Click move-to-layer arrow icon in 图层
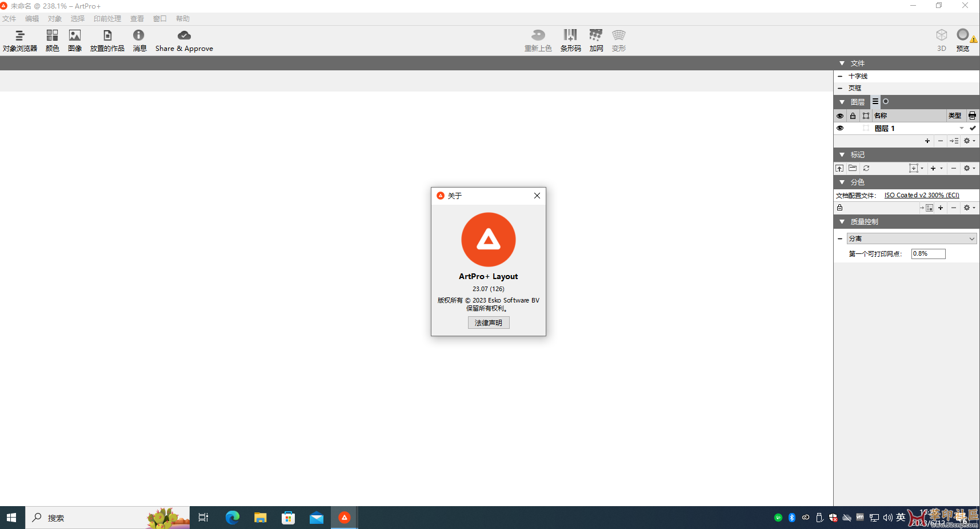980x529 pixels. (954, 141)
